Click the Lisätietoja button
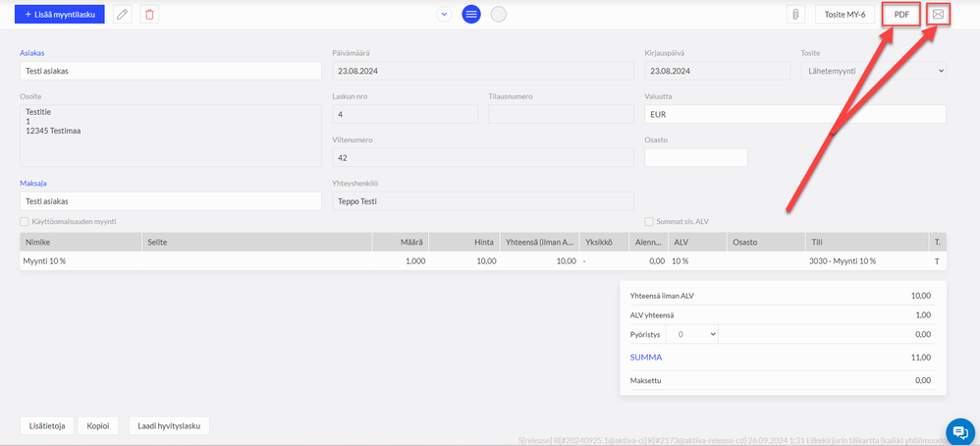The height and width of the screenshot is (446, 980). tap(47, 425)
